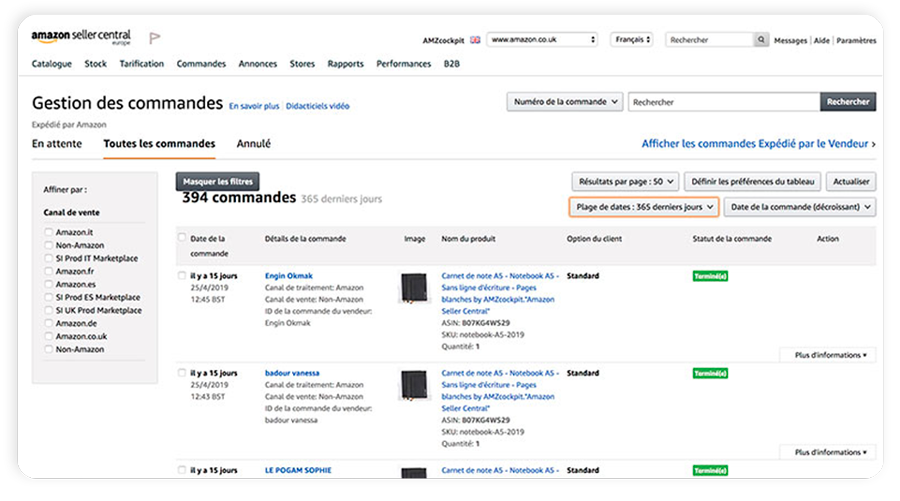Expand Plus d'informations for Engin Okmak order
Screen dimensions: 900x501
(830, 355)
